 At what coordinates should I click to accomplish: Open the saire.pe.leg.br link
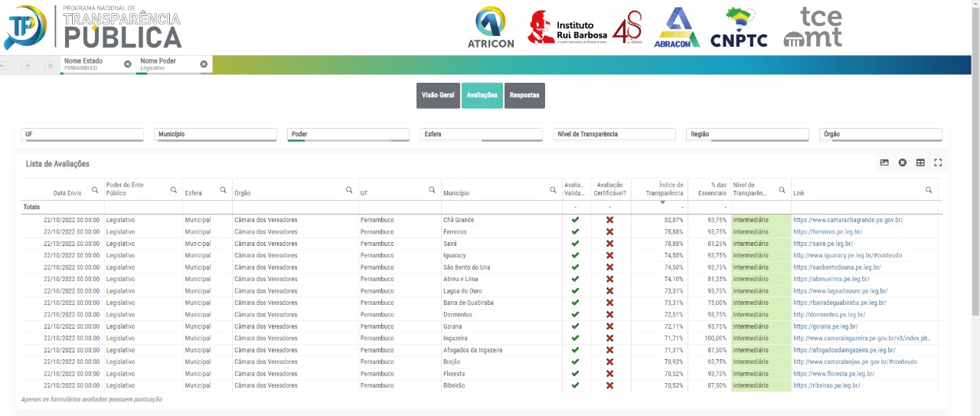pyautogui.click(x=823, y=244)
